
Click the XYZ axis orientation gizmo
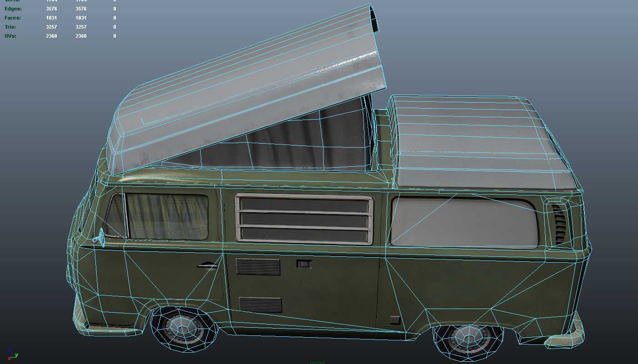pyautogui.click(x=12, y=354)
